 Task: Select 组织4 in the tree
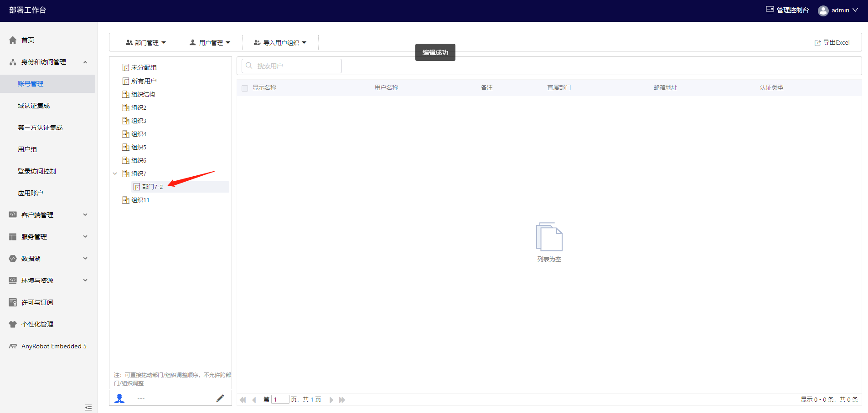(139, 134)
